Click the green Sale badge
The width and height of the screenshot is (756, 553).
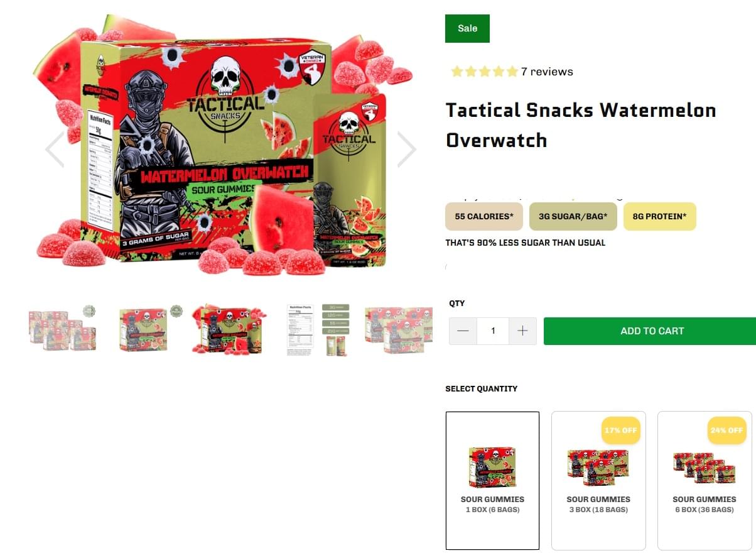tap(467, 28)
